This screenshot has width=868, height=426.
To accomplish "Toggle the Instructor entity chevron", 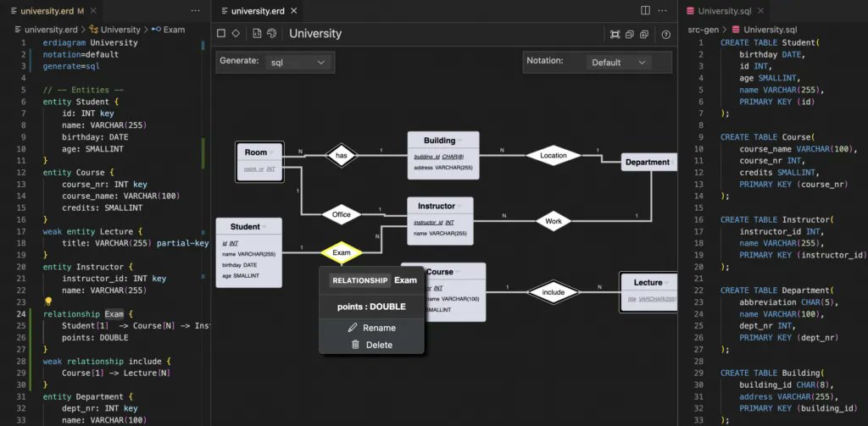I will [x=459, y=207].
